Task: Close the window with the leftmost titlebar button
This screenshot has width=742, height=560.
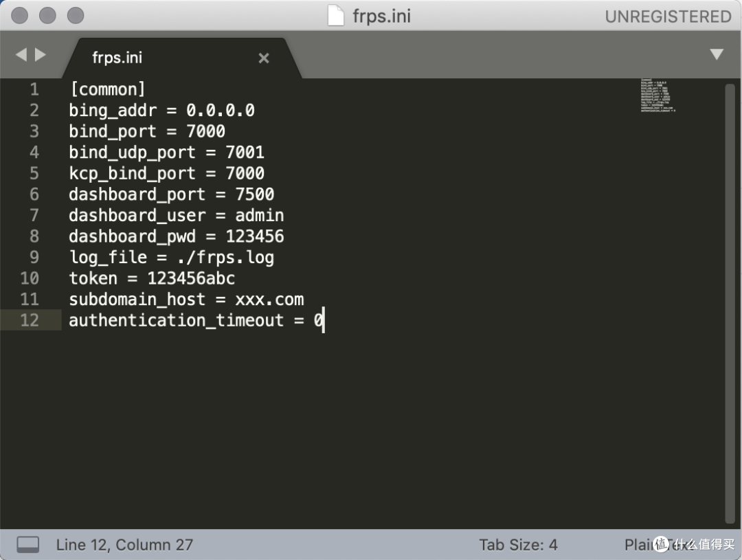Action: tap(21, 15)
